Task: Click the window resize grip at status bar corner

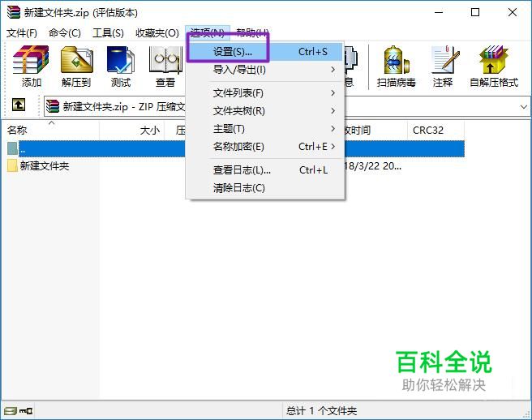Action: pos(527,414)
